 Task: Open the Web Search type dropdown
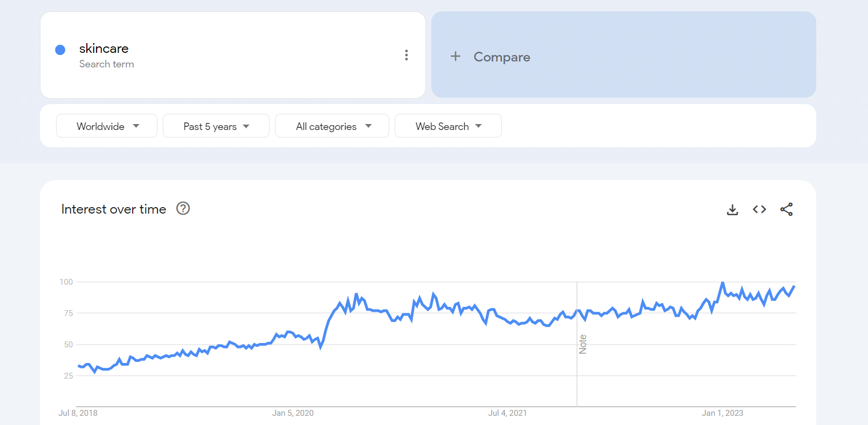click(448, 126)
